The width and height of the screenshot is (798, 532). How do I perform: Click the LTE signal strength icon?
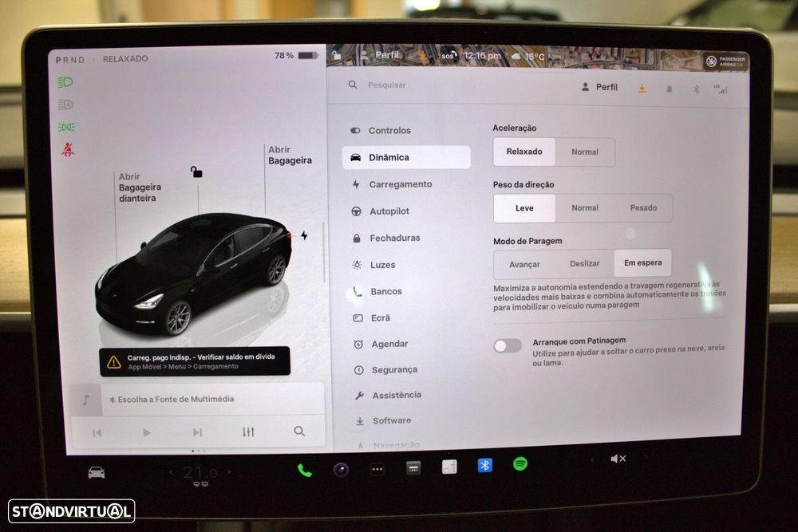click(720, 89)
